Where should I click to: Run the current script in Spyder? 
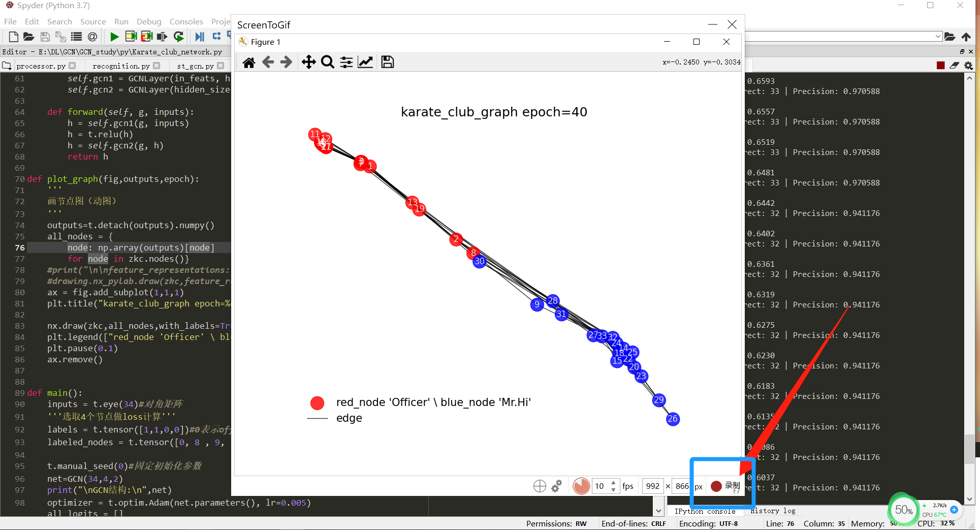point(114,37)
